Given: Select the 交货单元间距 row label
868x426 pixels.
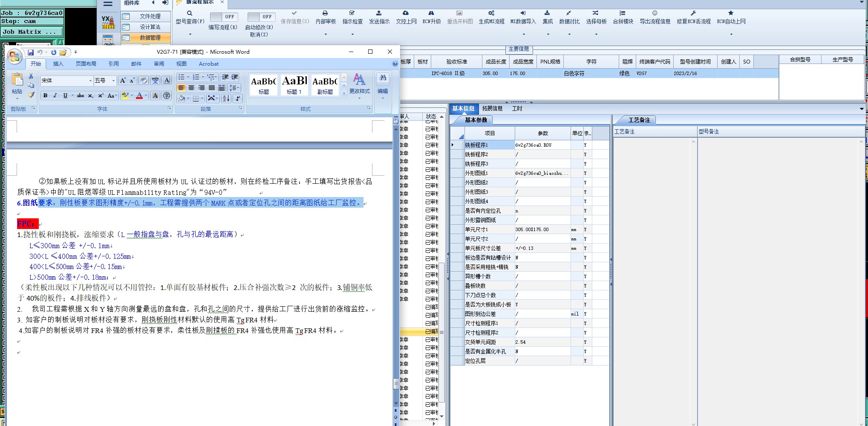Looking at the screenshot, I should pyautogui.click(x=489, y=342).
